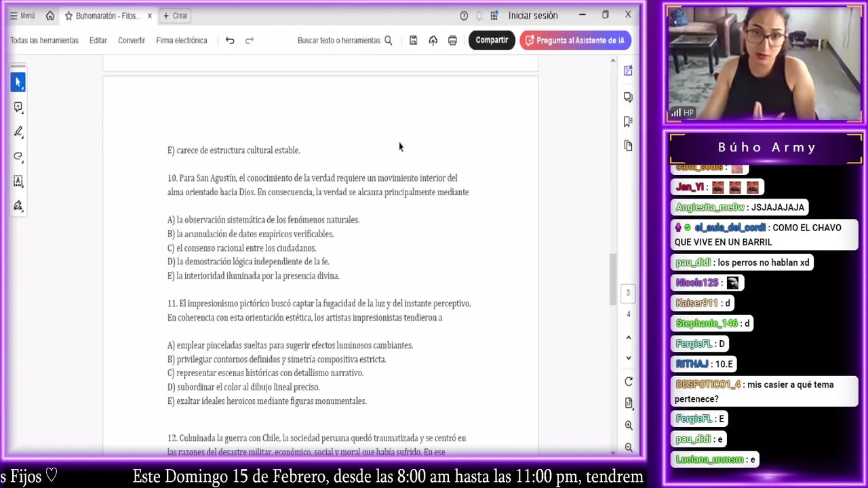Open Firma electrónica
868x488 pixels.
182,41
